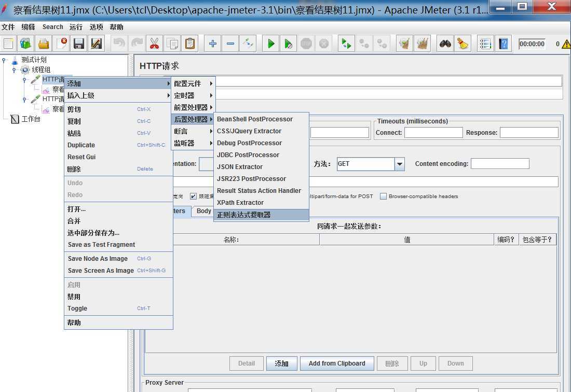The height and width of the screenshot is (392, 571).
Task: Click the Connect timeout input field
Action: [x=434, y=133]
